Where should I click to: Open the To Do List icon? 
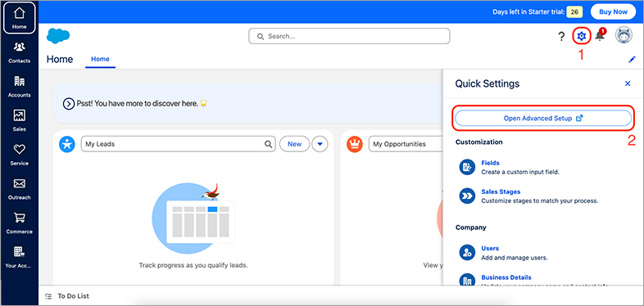[x=48, y=296]
